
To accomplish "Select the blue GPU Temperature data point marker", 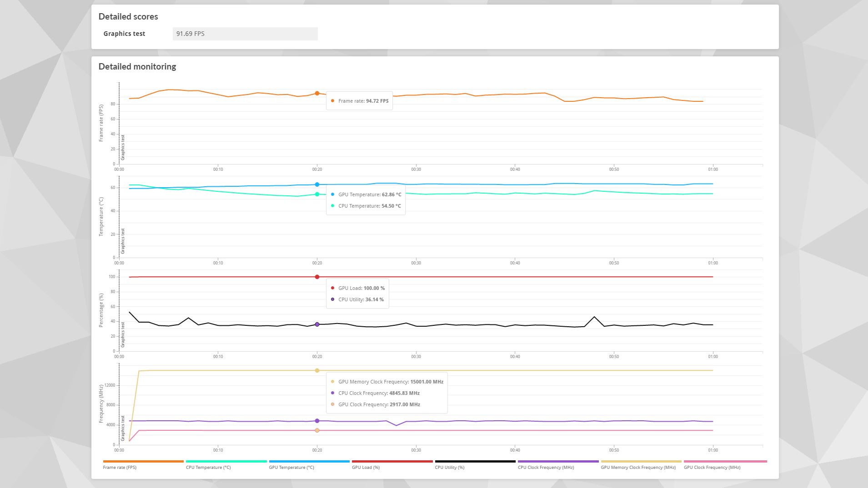I will pos(317,184).
